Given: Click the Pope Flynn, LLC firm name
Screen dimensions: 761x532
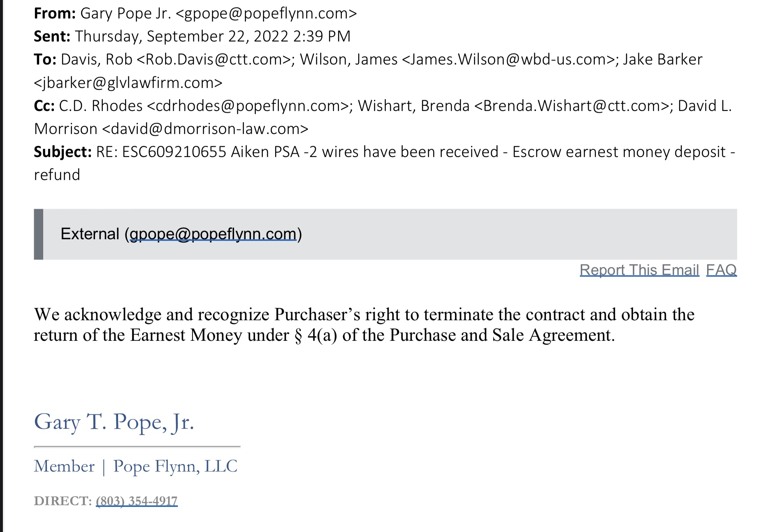Looking at the screenshot, I should click(175, 466).
